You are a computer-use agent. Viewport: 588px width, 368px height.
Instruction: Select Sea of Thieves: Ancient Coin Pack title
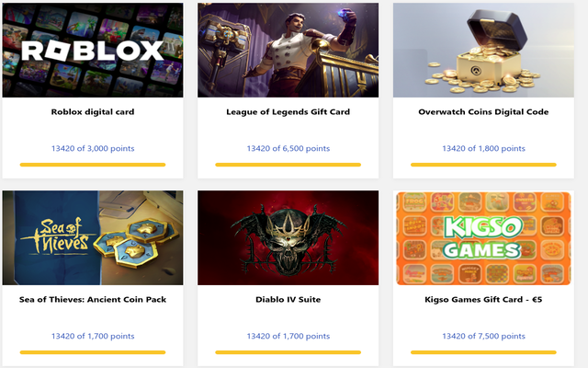92,299
